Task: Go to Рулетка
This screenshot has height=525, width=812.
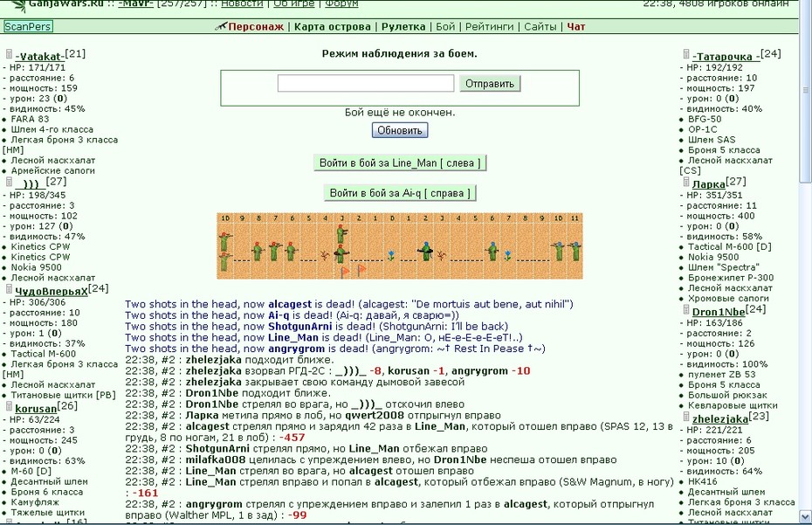Action: pyautogui.click(x=403, y=26)
